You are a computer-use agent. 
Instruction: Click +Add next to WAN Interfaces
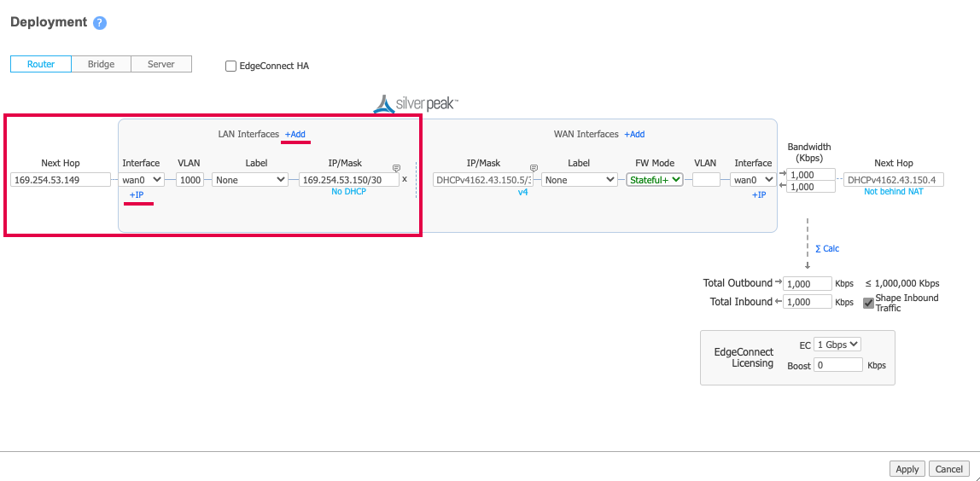click(x=634, y=135)
